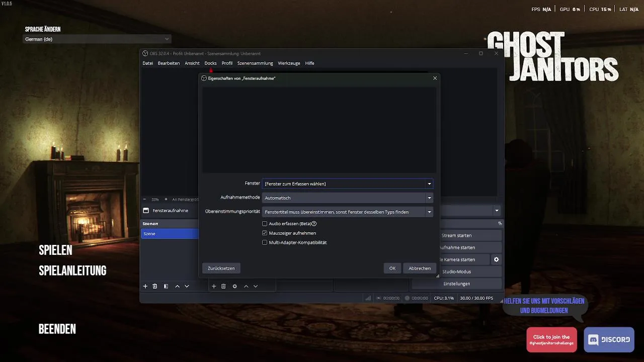Zoom in the preview with the plus icon
The height and width of the screenshot is (362, 644).
166,199
